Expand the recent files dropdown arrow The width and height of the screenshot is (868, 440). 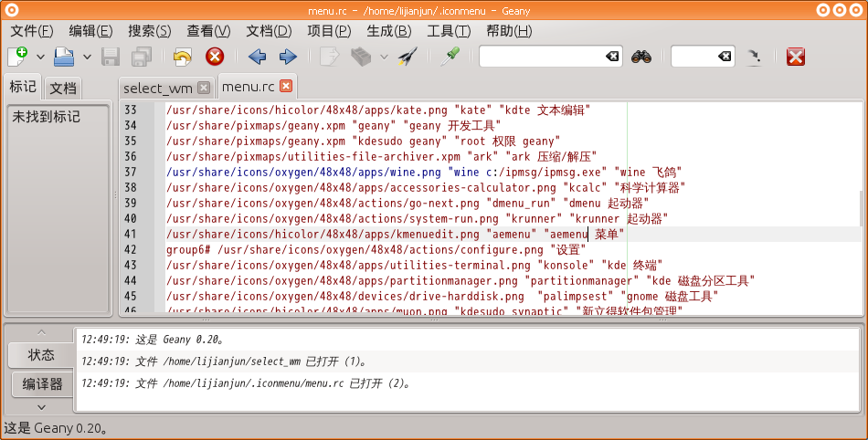(x=87, y=57)
